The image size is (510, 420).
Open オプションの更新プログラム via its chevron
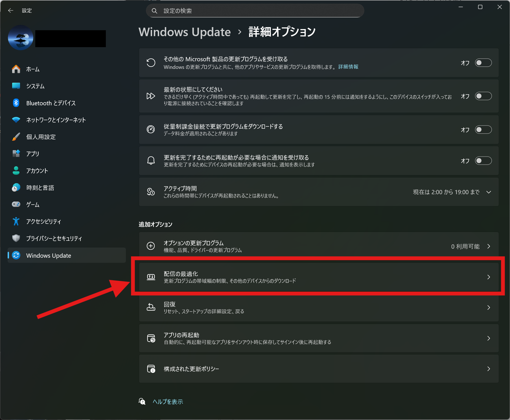(489, 246)
